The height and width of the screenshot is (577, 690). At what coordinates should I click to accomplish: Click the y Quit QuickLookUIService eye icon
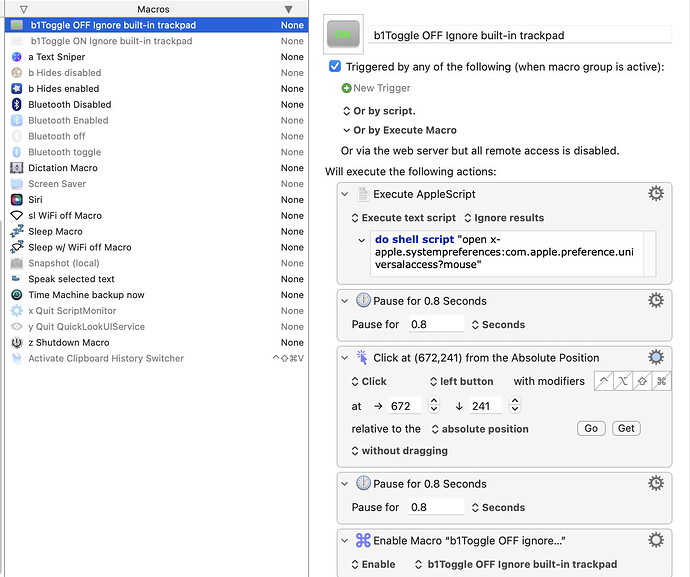(17, 326)
